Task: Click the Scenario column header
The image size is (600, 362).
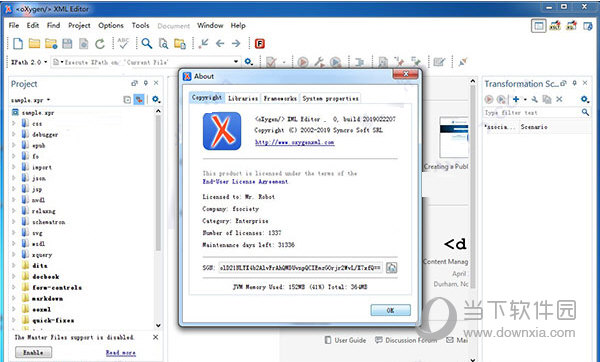Action: (534, 127)
